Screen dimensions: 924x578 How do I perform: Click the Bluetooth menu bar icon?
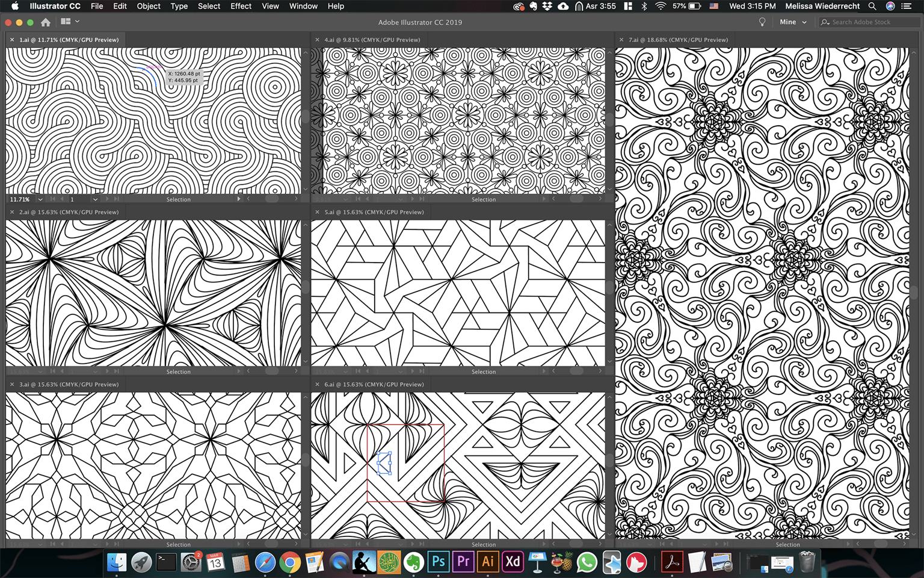[644, 6]
